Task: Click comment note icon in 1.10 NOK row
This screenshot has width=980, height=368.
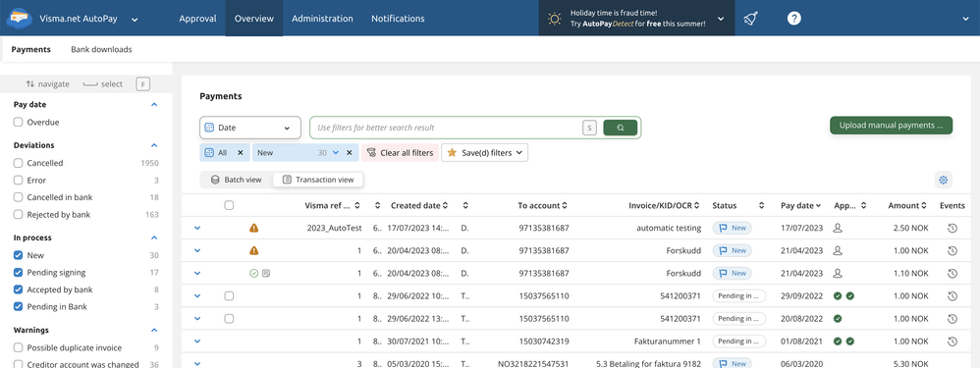Action: coord(266,273)
